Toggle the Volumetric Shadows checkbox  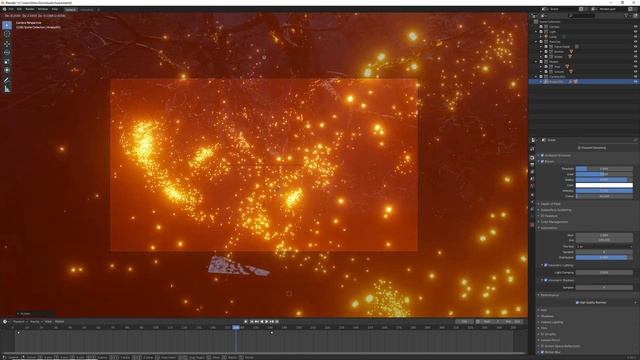(546, 280)
